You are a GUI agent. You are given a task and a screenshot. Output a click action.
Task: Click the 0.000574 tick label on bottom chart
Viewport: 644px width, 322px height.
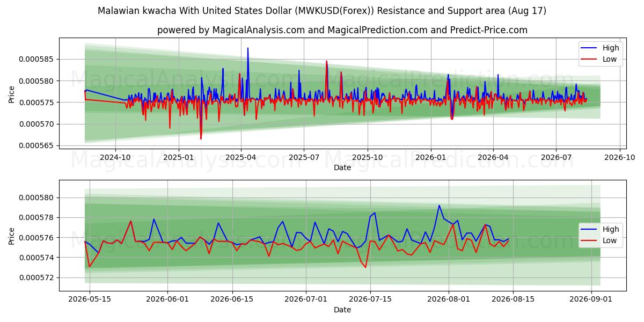pos(37,258)
